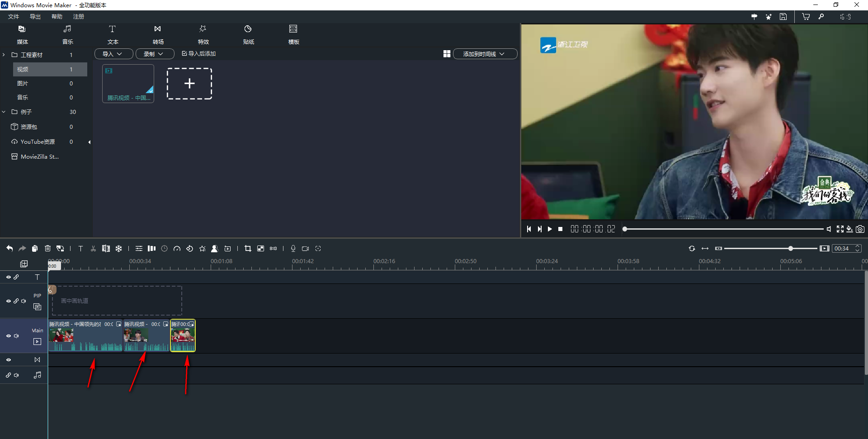Open the 转场 transitions panel
The image size is (868, 439).
coord(158,34)
